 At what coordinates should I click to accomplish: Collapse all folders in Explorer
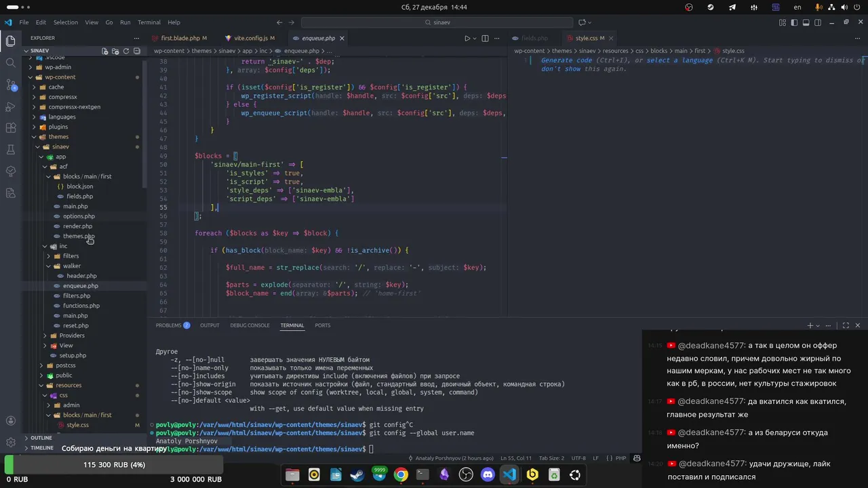coord(137,51)
